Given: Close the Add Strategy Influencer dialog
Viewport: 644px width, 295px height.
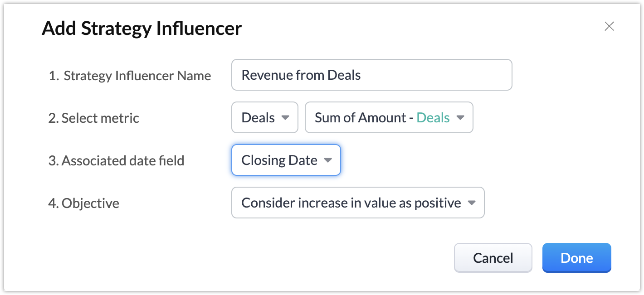Looking at the screenshot, I should (x=609, y=27).
